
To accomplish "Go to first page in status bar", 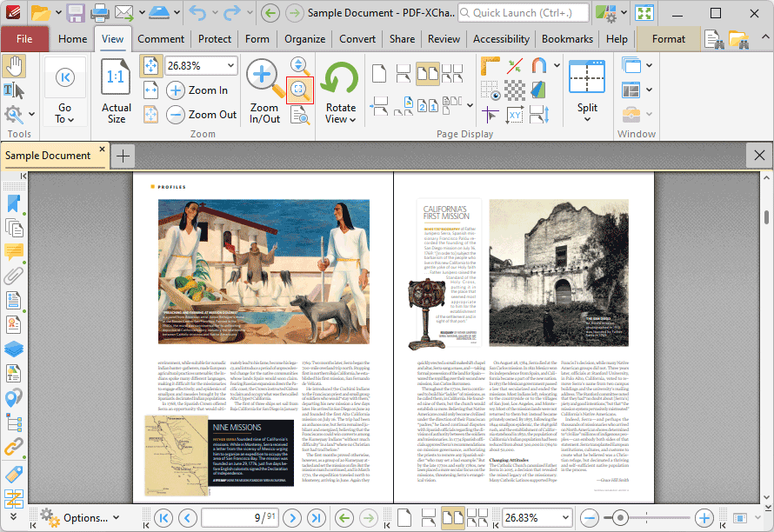I will click(x=163, y=518).
